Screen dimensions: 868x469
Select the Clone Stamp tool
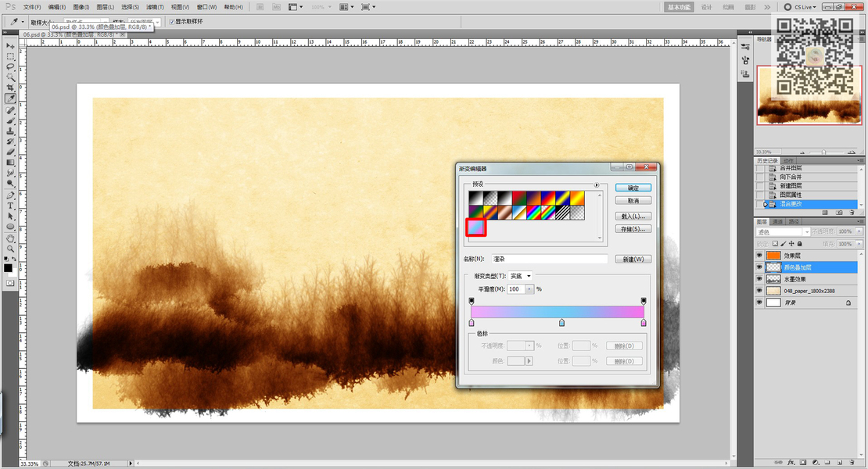tap(10, 131)
